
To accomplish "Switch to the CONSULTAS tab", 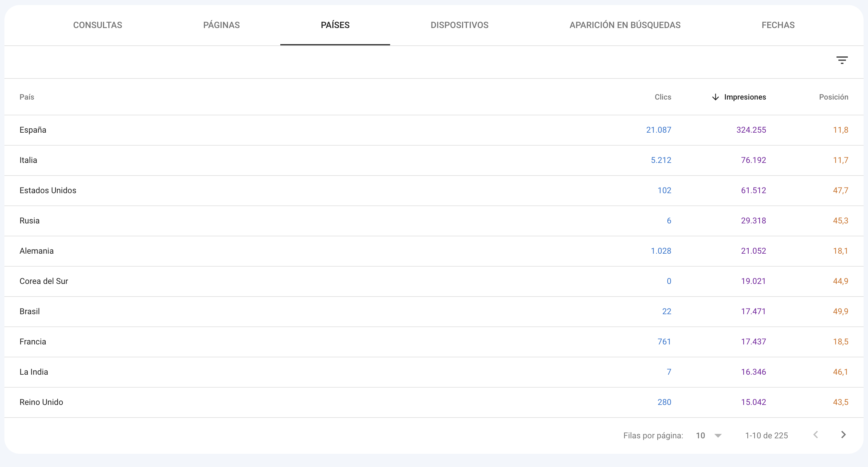I will [x=98, y=25].
